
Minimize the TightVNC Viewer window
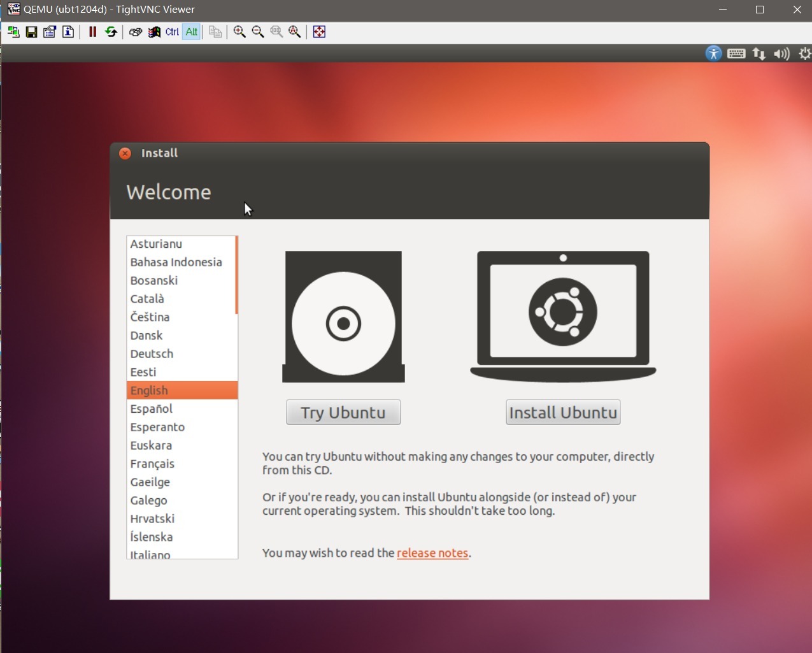tap(723, 10)
